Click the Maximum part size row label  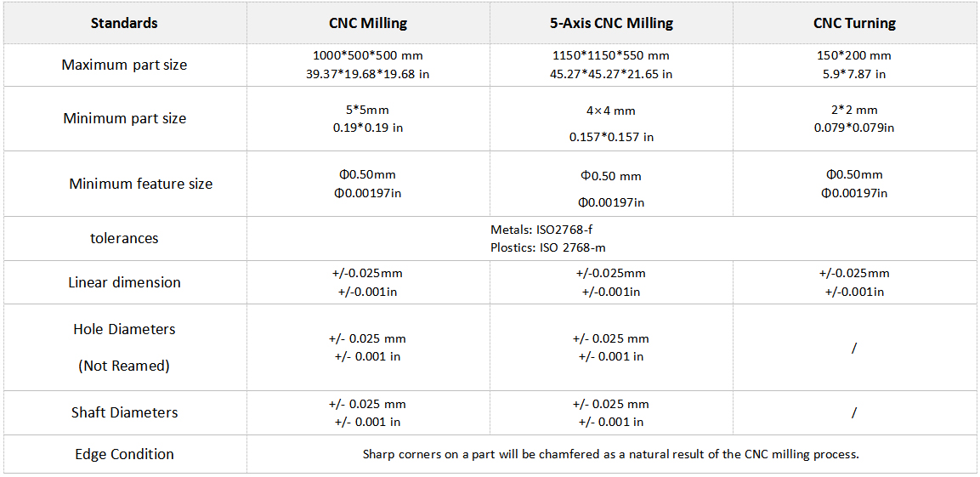(124, 65)
